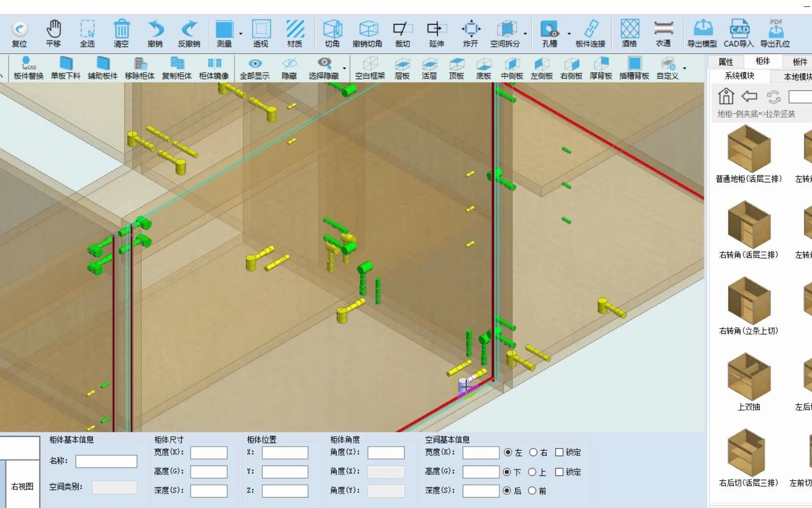Click the 角度(Z) input field
Viewport: 812px width, 508px height.
(x=386, y=453)
